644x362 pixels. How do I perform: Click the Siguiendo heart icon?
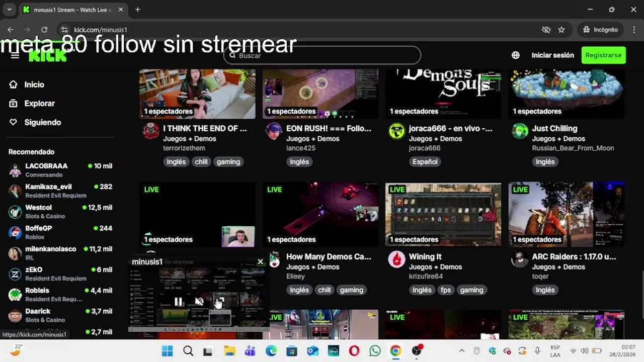[14, 122]
